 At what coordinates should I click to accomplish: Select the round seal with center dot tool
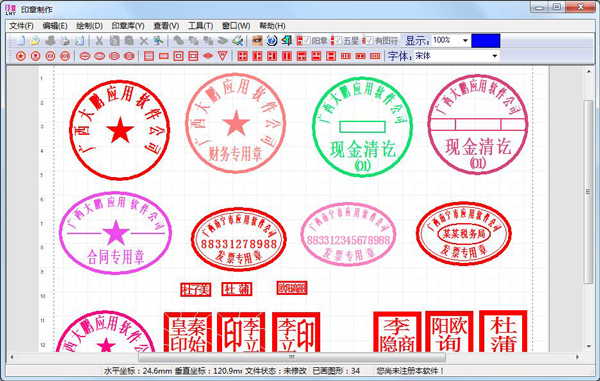click(x=36, y=56)
